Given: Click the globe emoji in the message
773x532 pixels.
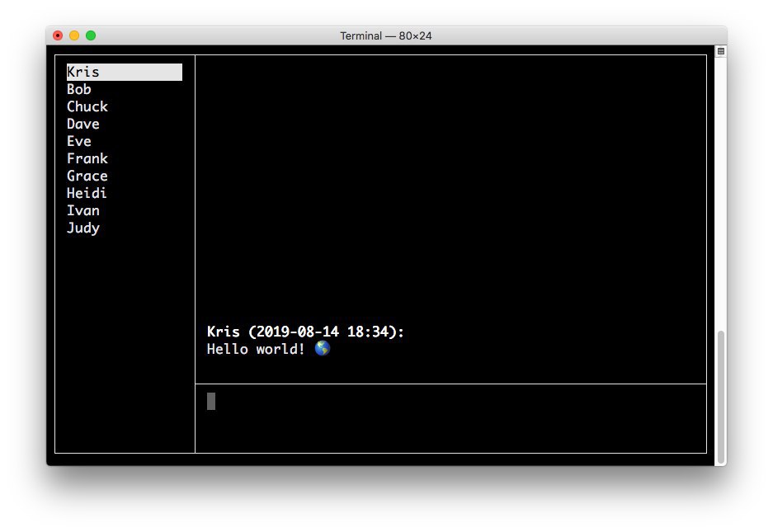Looking at the screenshot, I should (x=323, y=348).
